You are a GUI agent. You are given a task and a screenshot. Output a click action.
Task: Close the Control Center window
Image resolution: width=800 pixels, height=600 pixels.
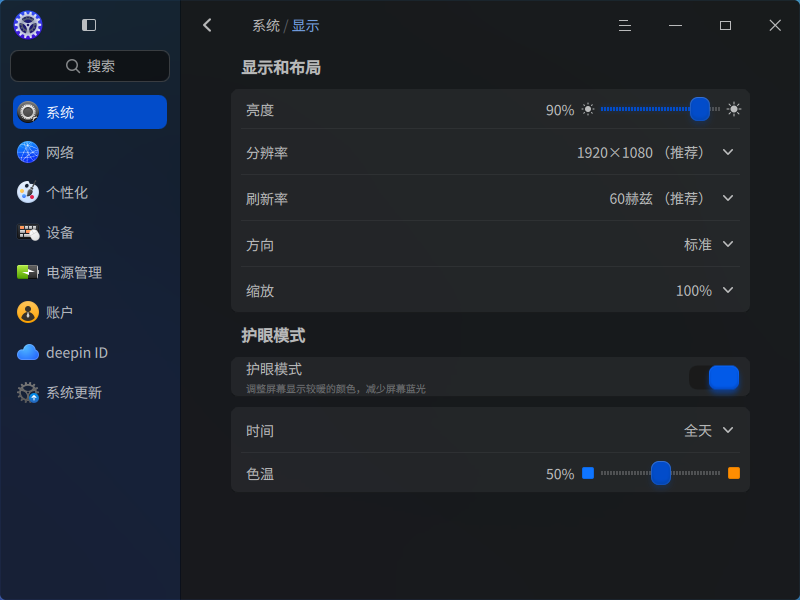pyautogui.click(x=775, y=26)
